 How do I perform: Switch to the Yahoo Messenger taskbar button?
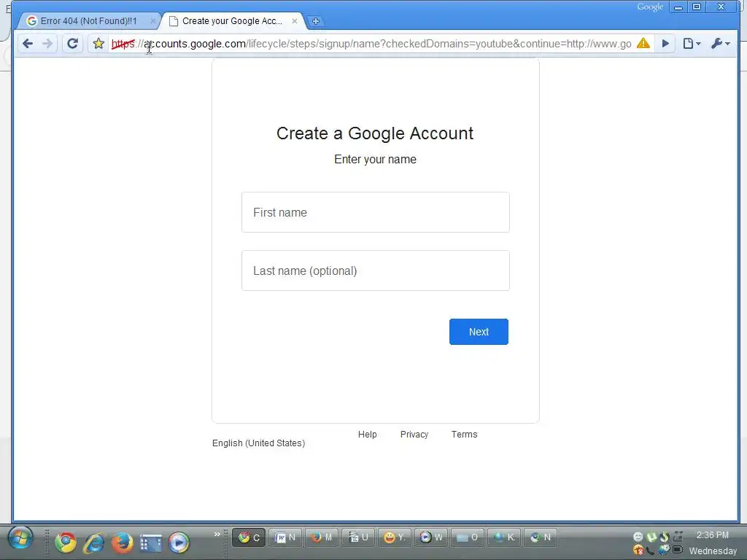[x=395, y=537]
